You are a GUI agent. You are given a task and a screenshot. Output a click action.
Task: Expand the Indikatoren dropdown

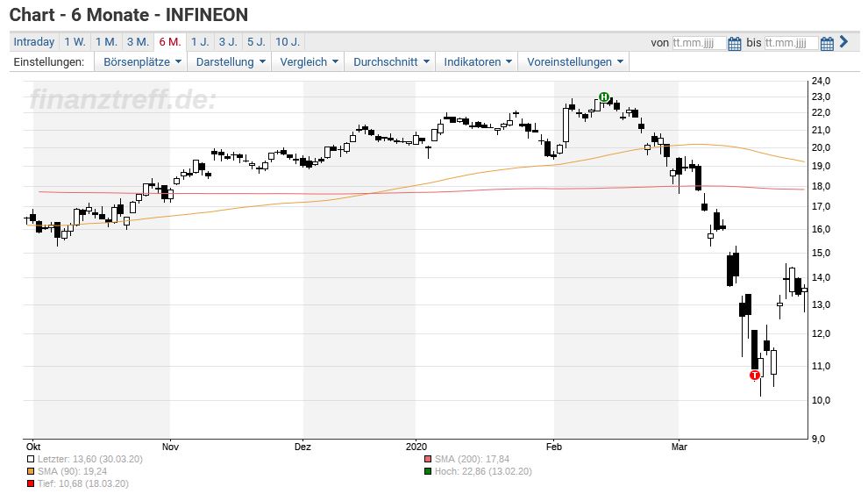[477, 62]
